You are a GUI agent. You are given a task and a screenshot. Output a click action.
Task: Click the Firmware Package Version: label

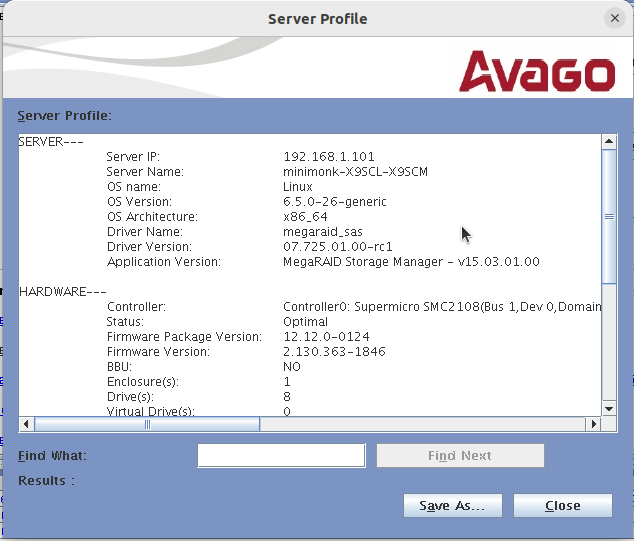(x=184, y=337)
